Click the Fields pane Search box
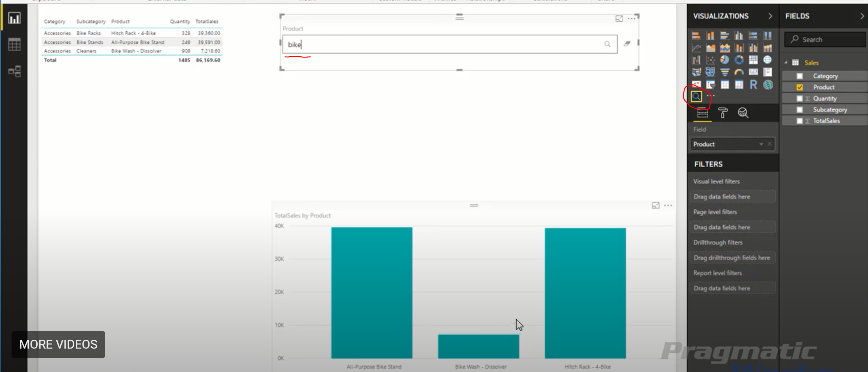This screenshot has width=868, height=372. tap(825, 40)
